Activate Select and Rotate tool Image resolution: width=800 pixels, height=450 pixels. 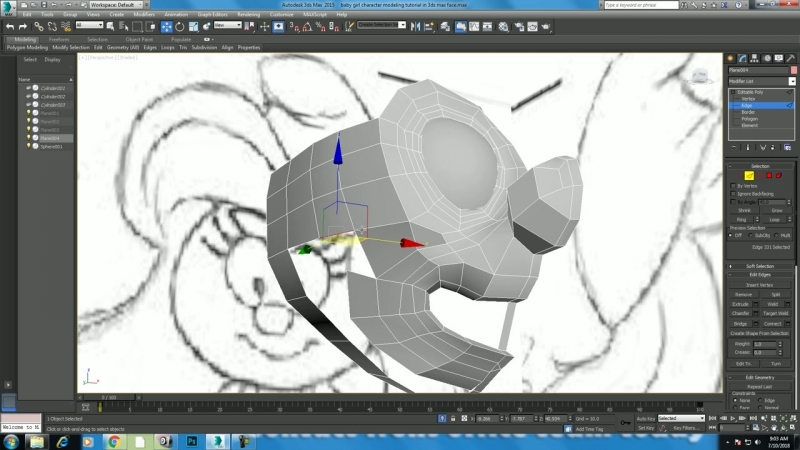click(x=180, y=27)
